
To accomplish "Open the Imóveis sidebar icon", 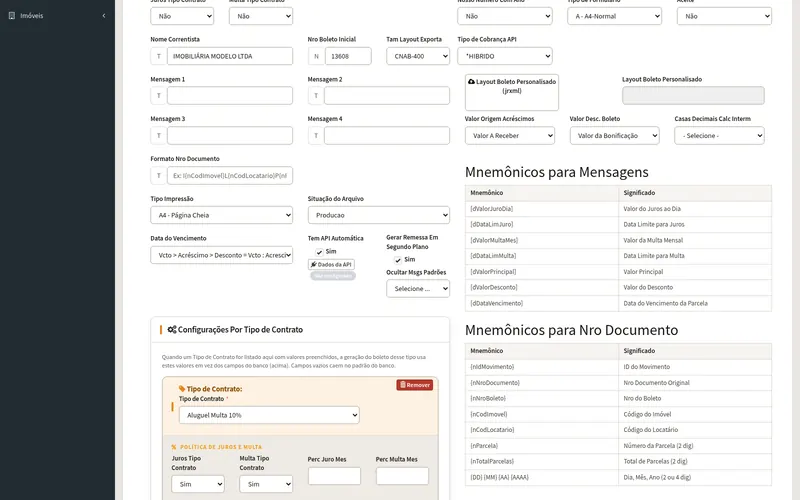I will pos(12,16).
